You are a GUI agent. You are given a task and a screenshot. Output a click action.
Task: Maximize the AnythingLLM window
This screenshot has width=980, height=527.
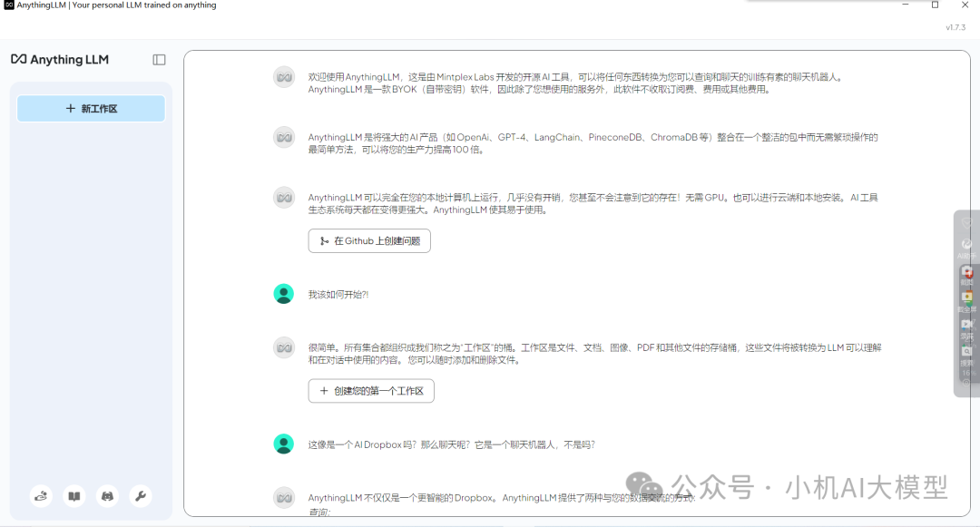point(935,5)
